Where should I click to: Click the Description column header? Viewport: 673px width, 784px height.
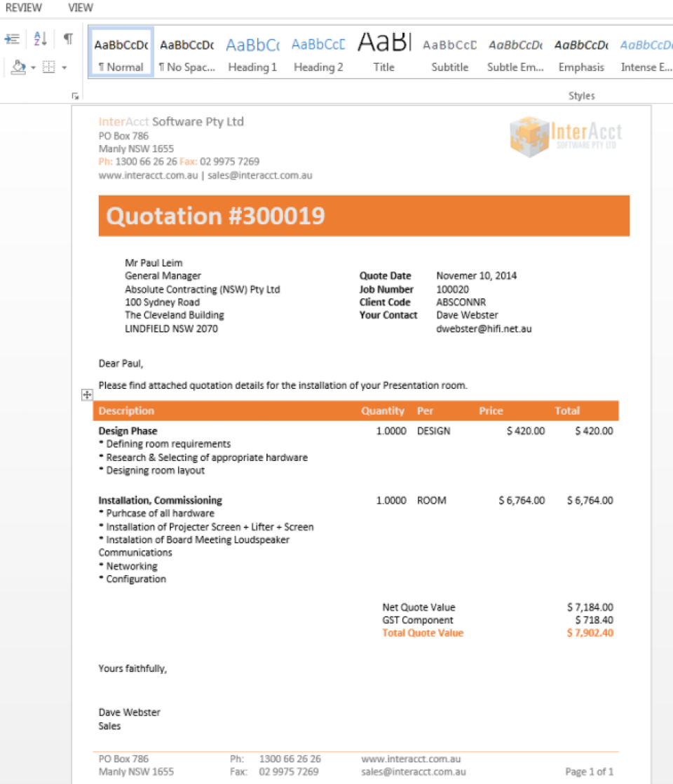(x=126, y=411)
